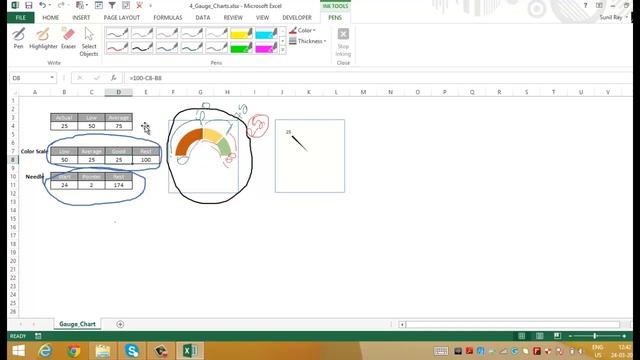Viewport: 640px width, 360px height.
Task: Click the zoom slider handle
Action: (595, 336)
